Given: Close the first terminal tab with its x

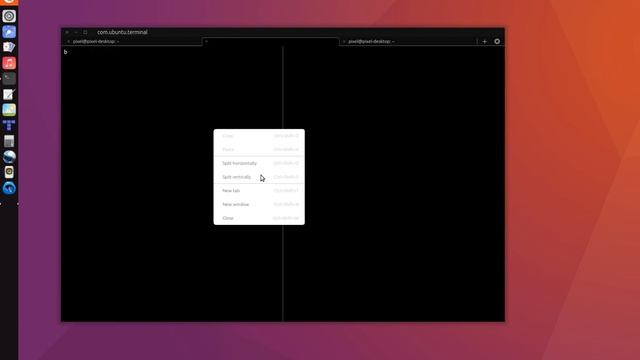Looking at the screenshot, I should [x=68, y=41].
